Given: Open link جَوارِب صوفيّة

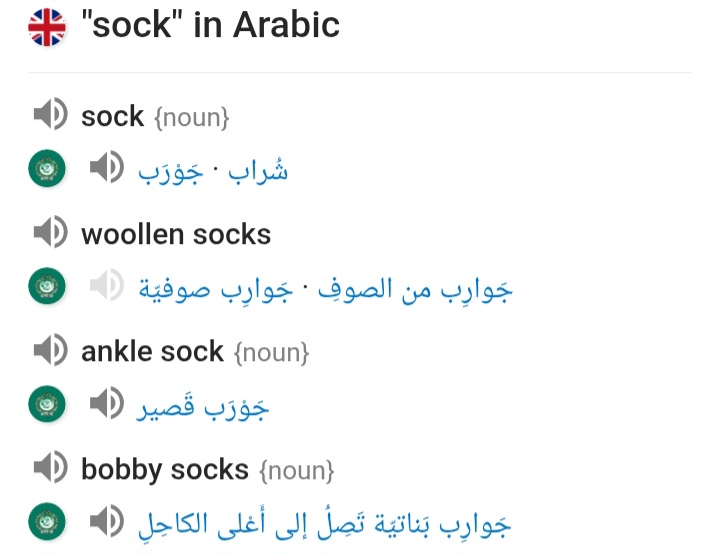Looking at the screenshot, I should [215, 290].
